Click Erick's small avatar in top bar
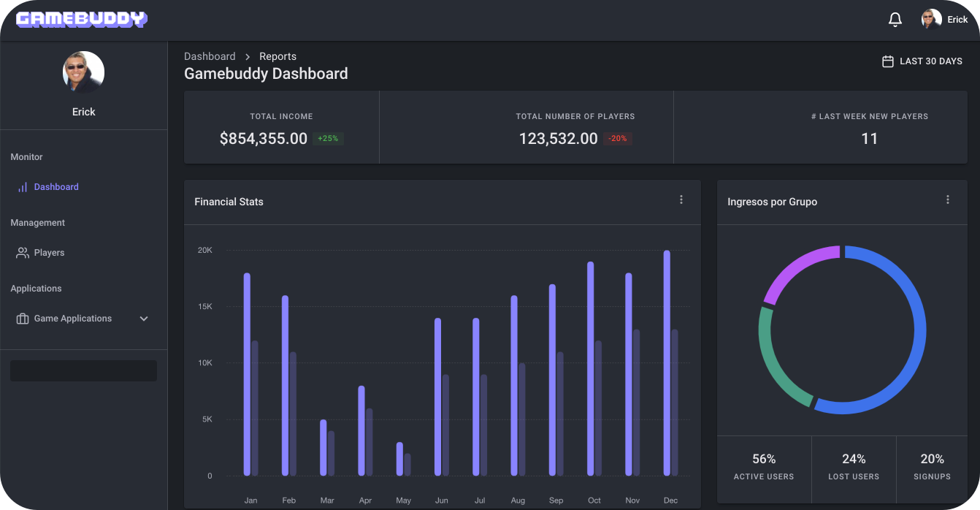Viewport: 980px width, 510px height. pos(931,20)
